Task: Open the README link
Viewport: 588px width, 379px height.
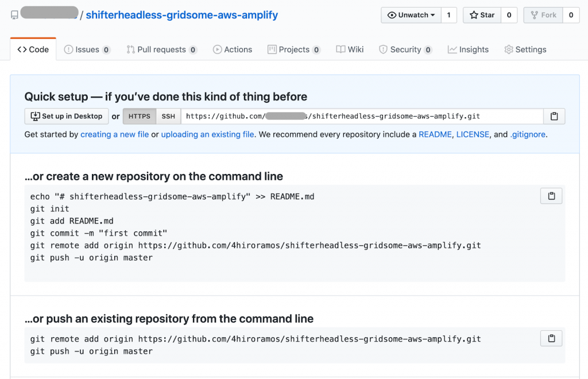Action: (435, 134)
